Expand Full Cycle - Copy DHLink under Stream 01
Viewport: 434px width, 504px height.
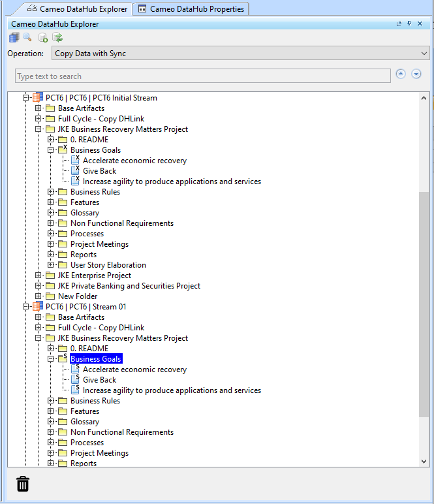pyautogui.click(x=39, y=327)
